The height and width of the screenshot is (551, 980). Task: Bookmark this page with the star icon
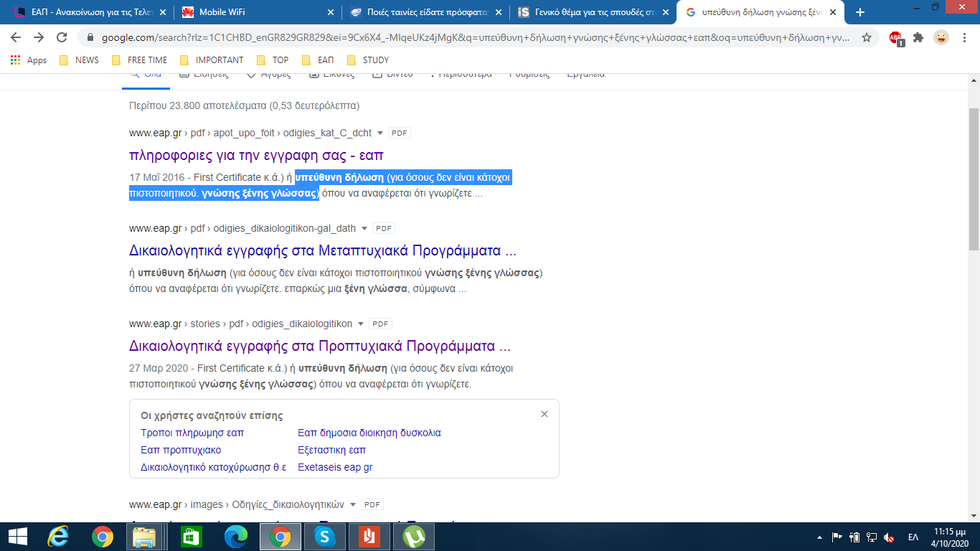click(x=867, y=37)
